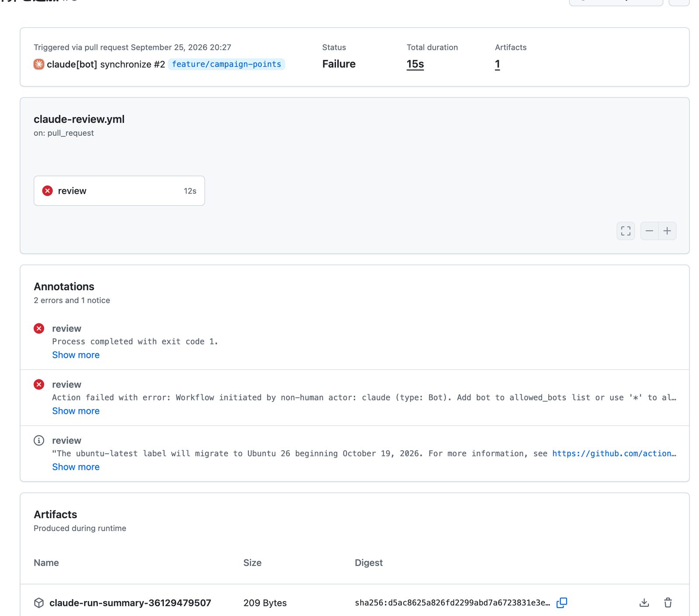The image size is (699, 616).
Task: Open the failed review job card
Action: [119, 191]
